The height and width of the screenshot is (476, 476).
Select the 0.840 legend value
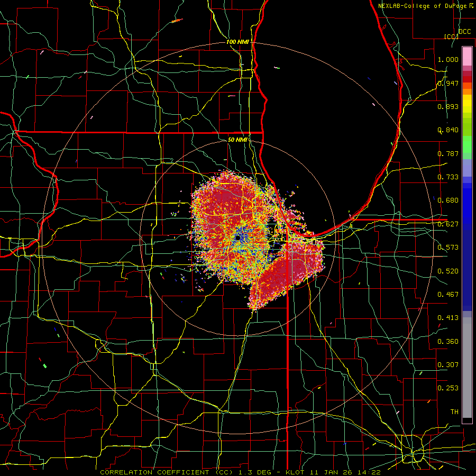coord(448,130)
